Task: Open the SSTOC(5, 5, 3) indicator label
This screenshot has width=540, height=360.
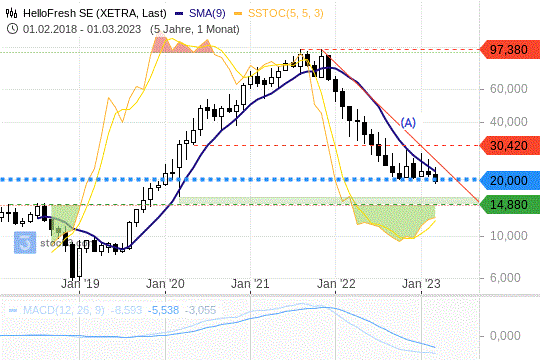Action: tap(285, 13)
